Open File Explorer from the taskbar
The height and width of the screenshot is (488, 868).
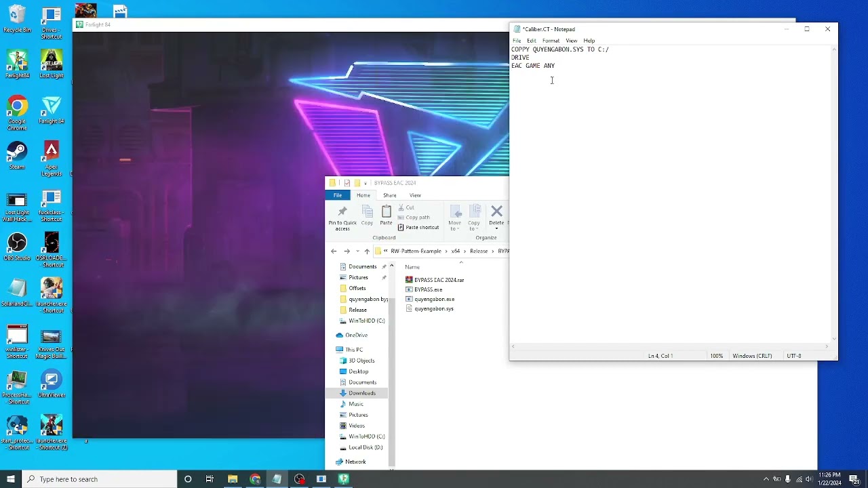point(233,479)
